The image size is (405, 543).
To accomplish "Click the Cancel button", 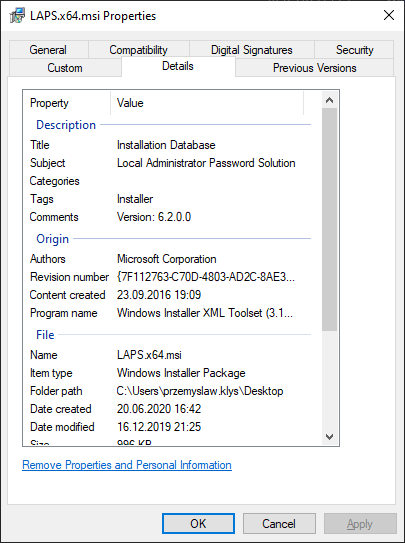I will (x=279, y=524).
